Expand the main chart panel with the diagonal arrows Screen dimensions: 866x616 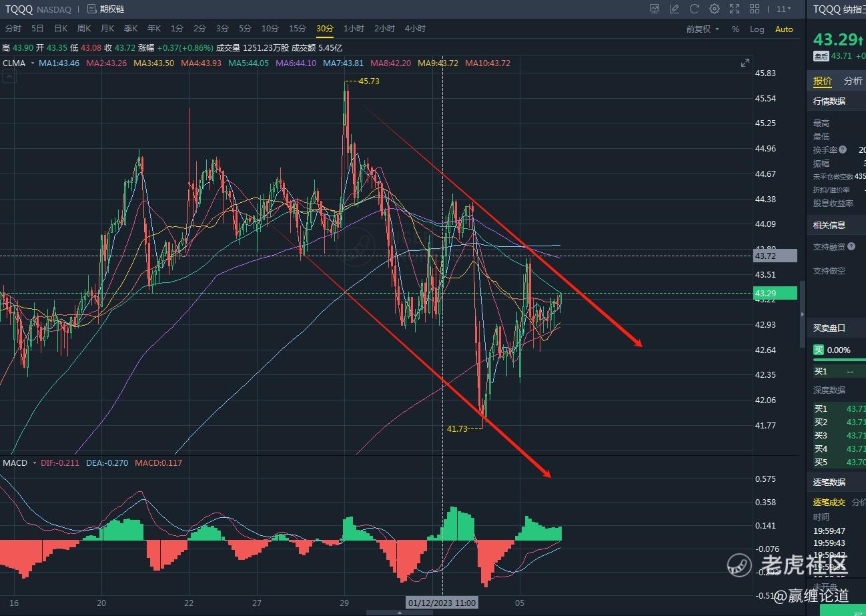pyautogui.click(x=745, y=63)
